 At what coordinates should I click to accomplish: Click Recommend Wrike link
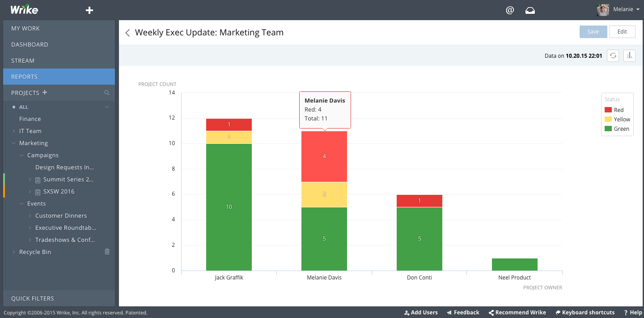coord(521,313)
